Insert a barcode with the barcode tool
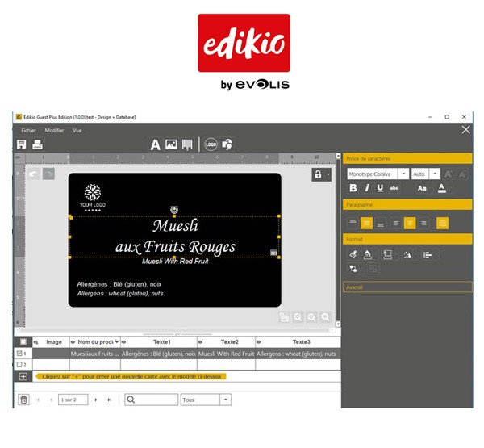This screenshot has width=484, height=448. point(187,144)
